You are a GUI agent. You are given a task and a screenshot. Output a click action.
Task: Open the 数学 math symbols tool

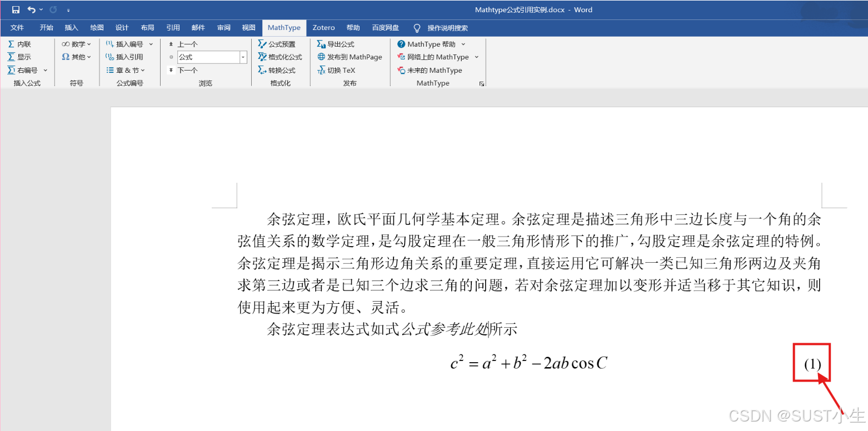coord(76,43)
